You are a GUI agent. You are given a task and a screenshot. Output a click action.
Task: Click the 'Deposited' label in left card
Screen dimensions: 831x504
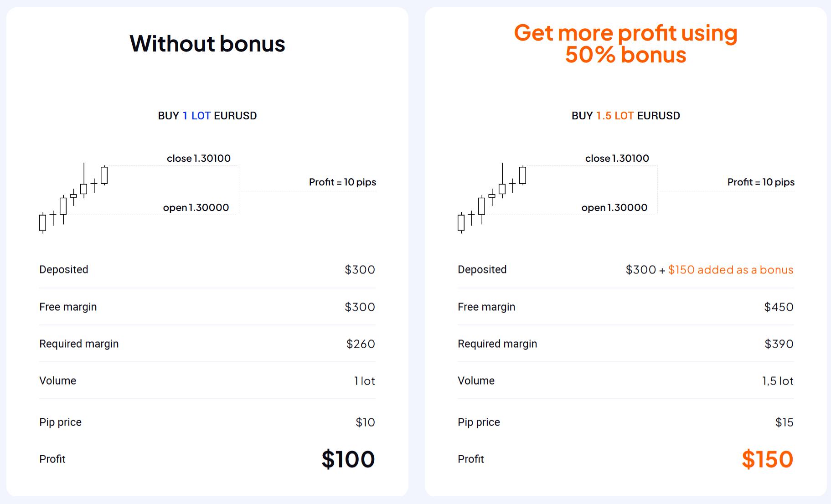click(x=64, y=269)
